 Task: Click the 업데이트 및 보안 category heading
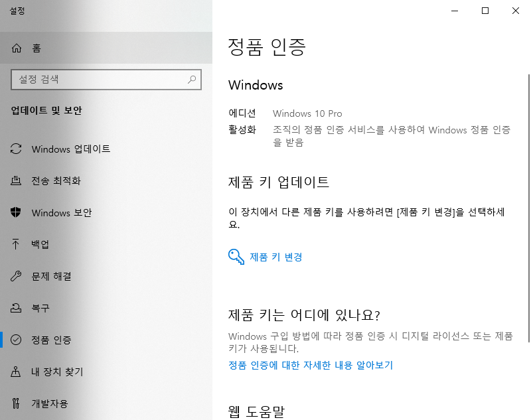click(x=46, y=110)
